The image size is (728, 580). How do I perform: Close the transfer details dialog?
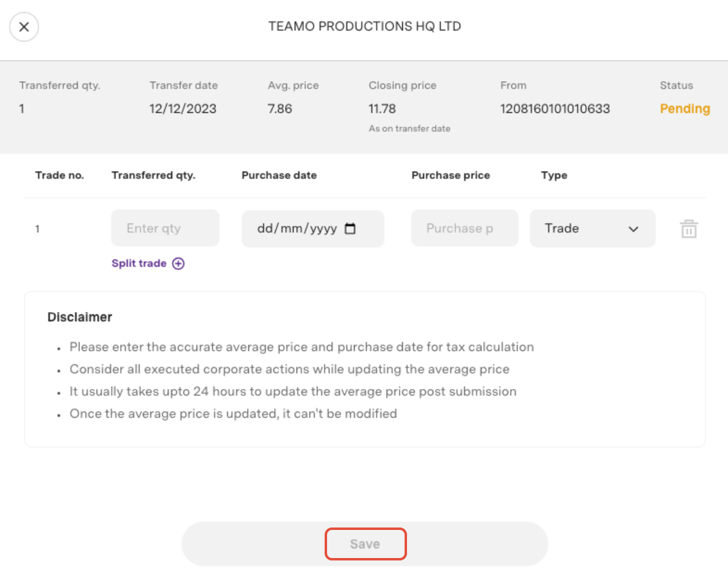point(24,27)
